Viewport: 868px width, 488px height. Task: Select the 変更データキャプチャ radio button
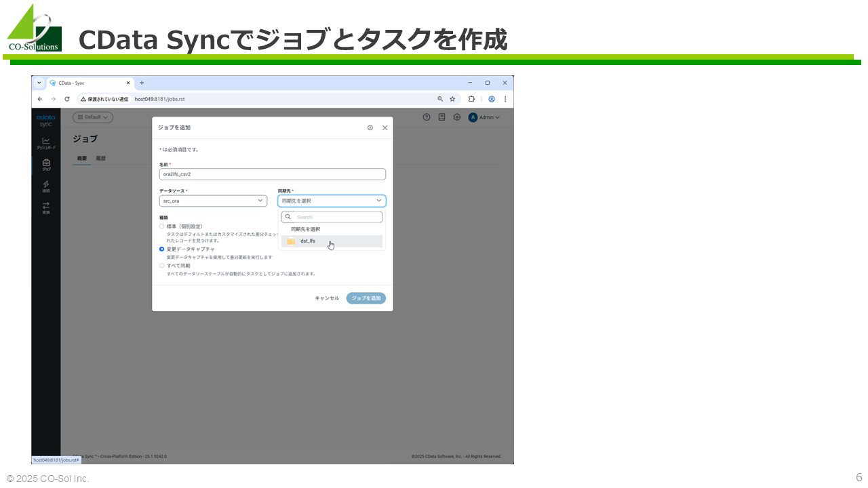(x=161, y=249)
